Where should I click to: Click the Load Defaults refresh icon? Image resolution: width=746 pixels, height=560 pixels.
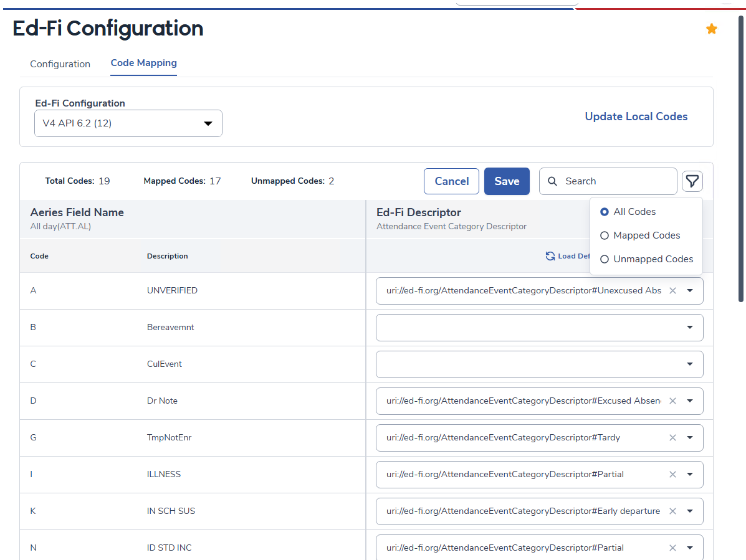550,256
